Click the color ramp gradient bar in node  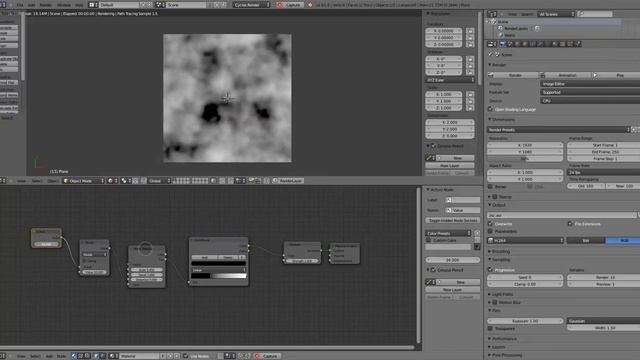click(x=219, y=276)
